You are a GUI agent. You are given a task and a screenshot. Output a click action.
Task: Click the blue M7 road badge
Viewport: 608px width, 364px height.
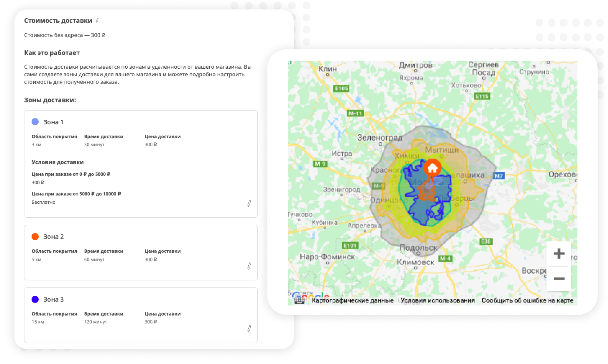[x=498, y=176]
